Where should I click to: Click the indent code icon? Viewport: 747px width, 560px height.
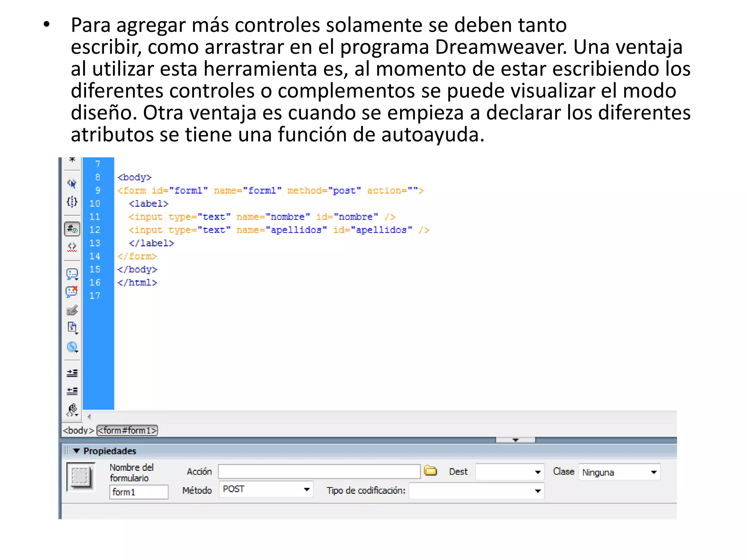click(72, 373)
